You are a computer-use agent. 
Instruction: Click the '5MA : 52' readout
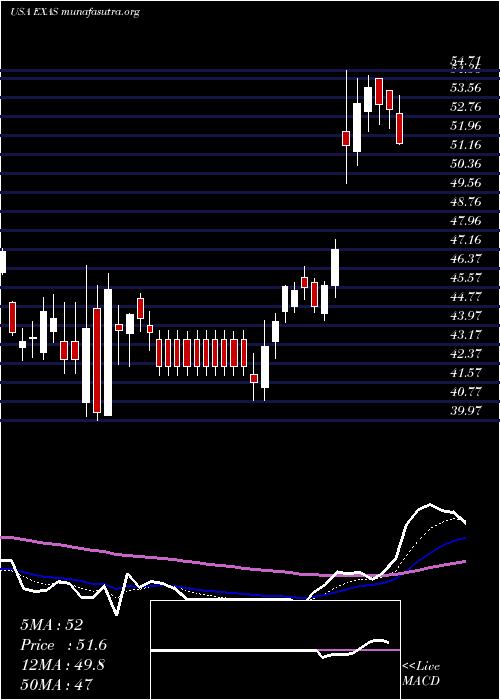click(51, 625)
